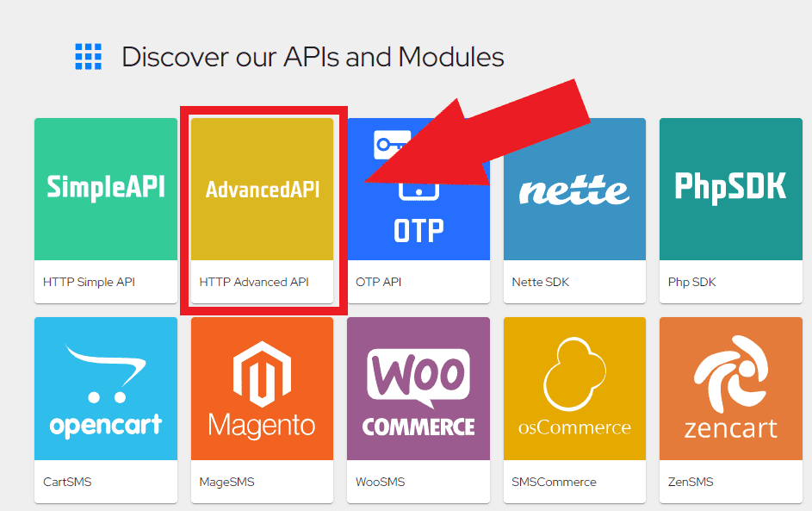Screen dimensions: 812x511
Task: Click the OTP API label
Action: 379,282
